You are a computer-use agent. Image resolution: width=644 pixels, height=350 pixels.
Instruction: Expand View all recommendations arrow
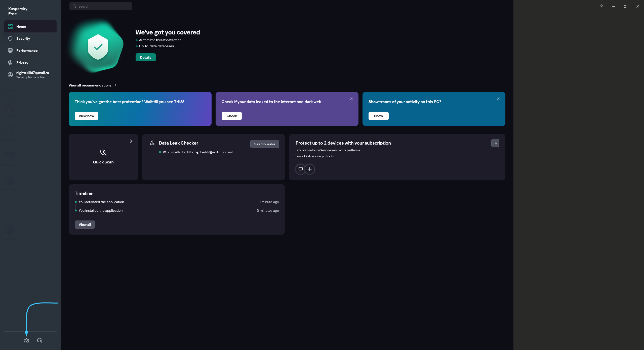pos(115,85)
